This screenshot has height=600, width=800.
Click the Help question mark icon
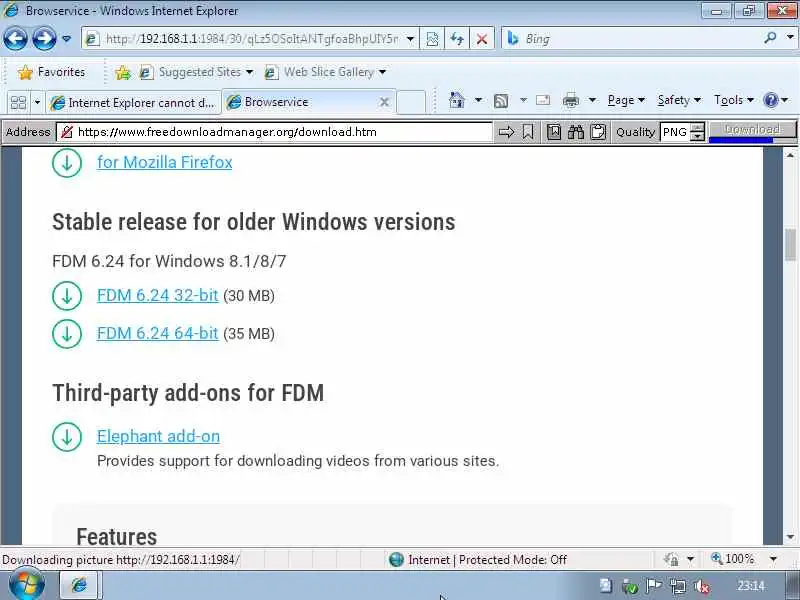(770, 100)
